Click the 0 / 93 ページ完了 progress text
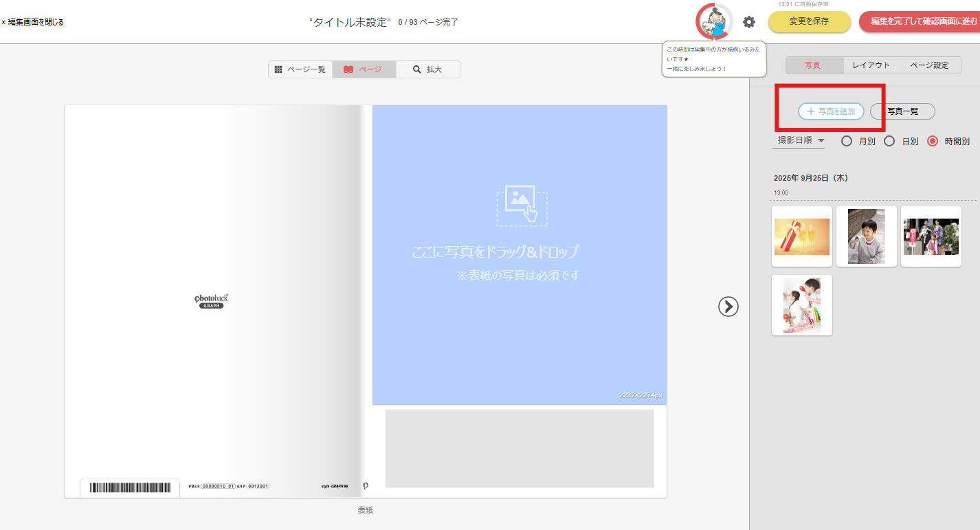Screen dimensions: 980x530 (x=428, y=22)
